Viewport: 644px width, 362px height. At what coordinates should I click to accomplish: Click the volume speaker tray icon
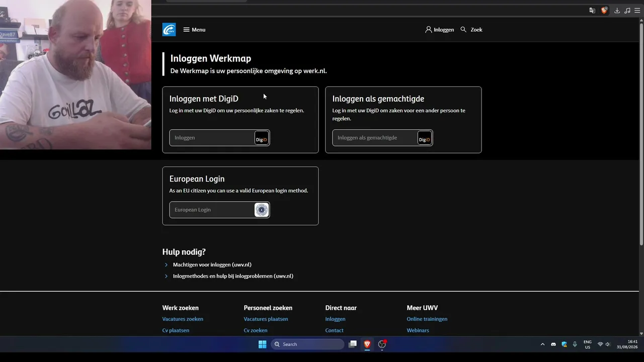(x=608, y=344)
